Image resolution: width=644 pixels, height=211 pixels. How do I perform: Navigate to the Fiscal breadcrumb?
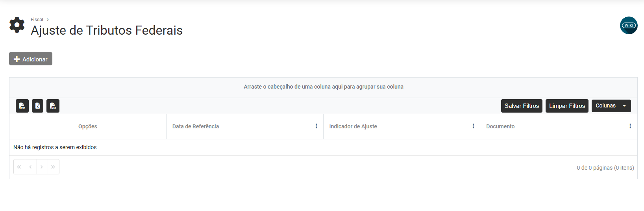(x=37, y=20)
